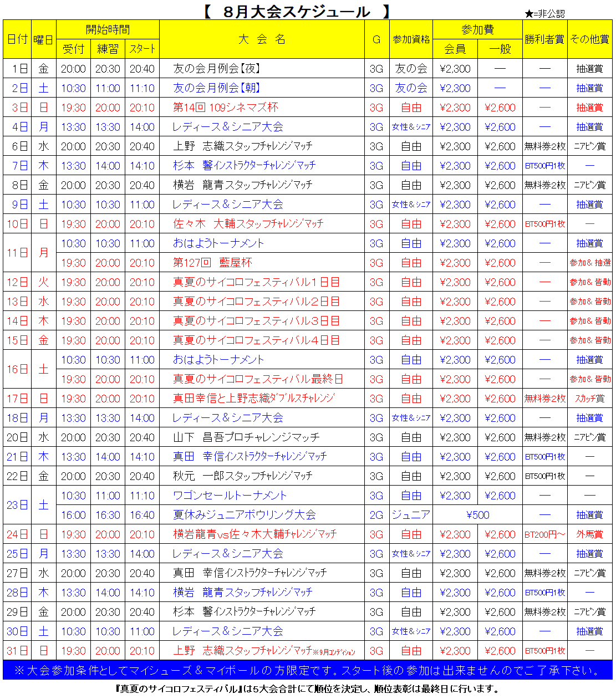The height and width of the screenshot is (699, 616).
Task: Click 秋元 一郎スタッフチャレンジマッチ tournament name
Action: [x=243, y=476]
